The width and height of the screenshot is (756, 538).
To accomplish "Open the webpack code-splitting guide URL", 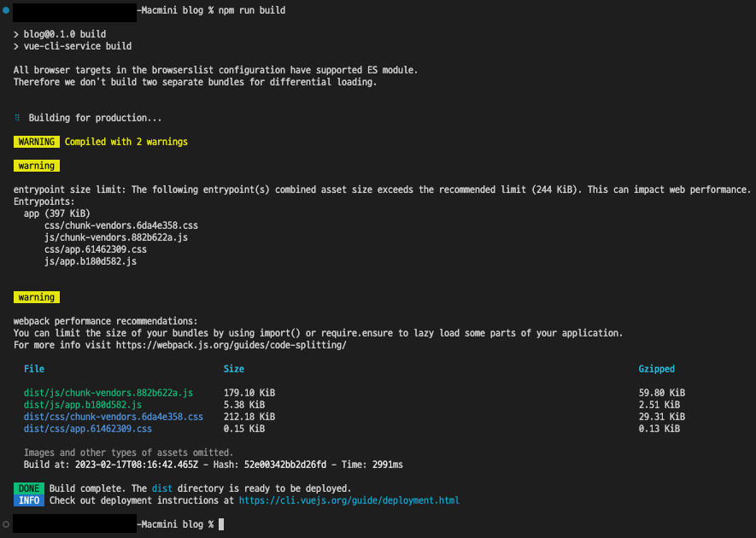I will (x=231, y=345).
